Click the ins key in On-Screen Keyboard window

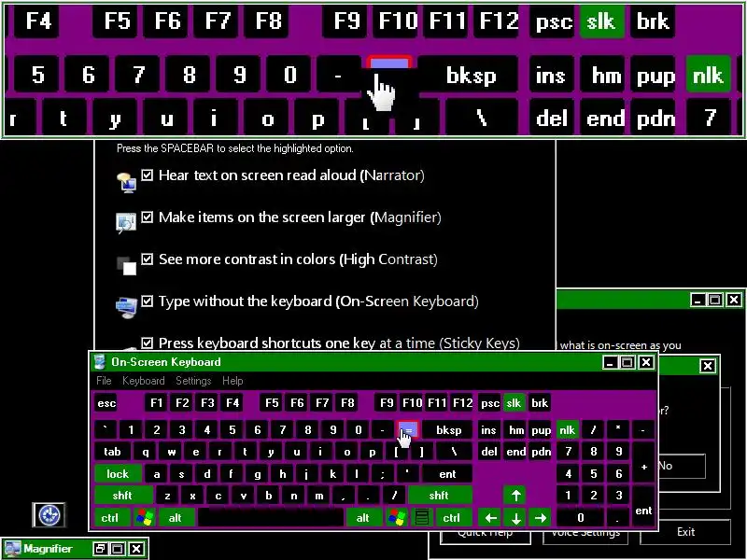pyautogui.click(x=488, y=430)
